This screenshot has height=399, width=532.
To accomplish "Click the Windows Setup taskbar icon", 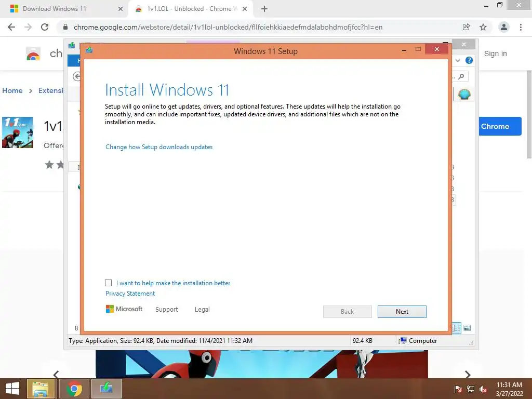I will [106, 389].
